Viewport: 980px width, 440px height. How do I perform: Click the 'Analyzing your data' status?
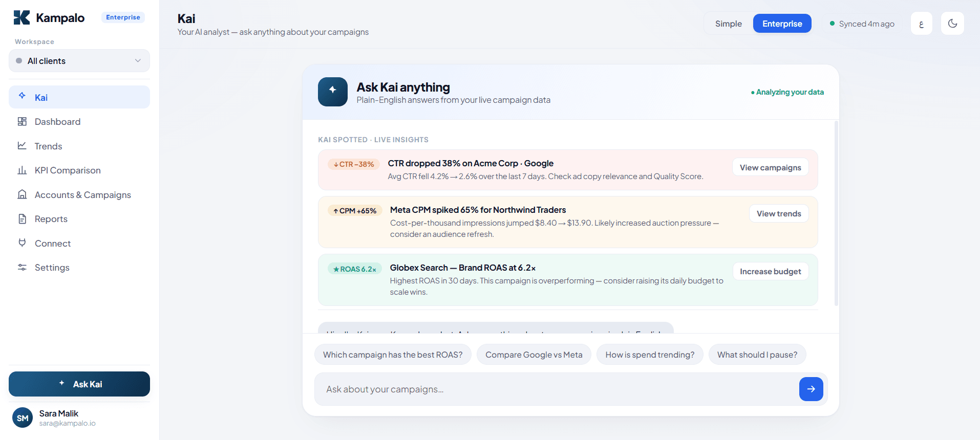tap(787, 92)
